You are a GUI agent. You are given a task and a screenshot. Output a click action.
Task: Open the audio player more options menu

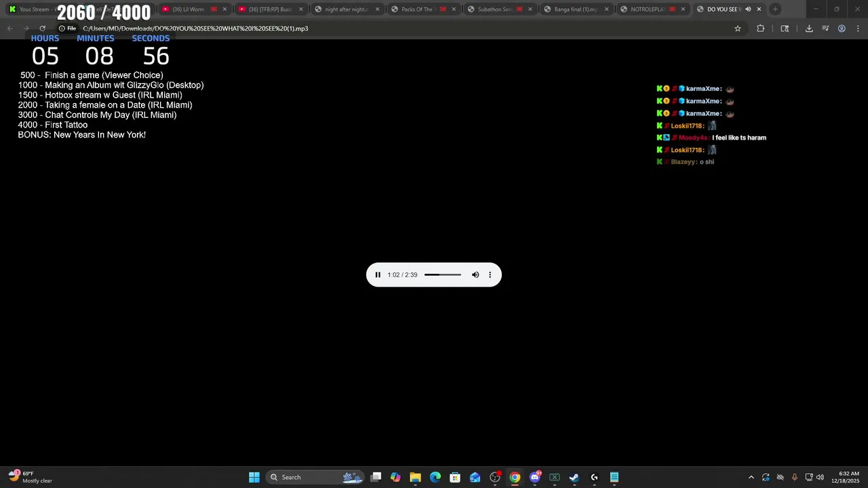pos(490,274)
